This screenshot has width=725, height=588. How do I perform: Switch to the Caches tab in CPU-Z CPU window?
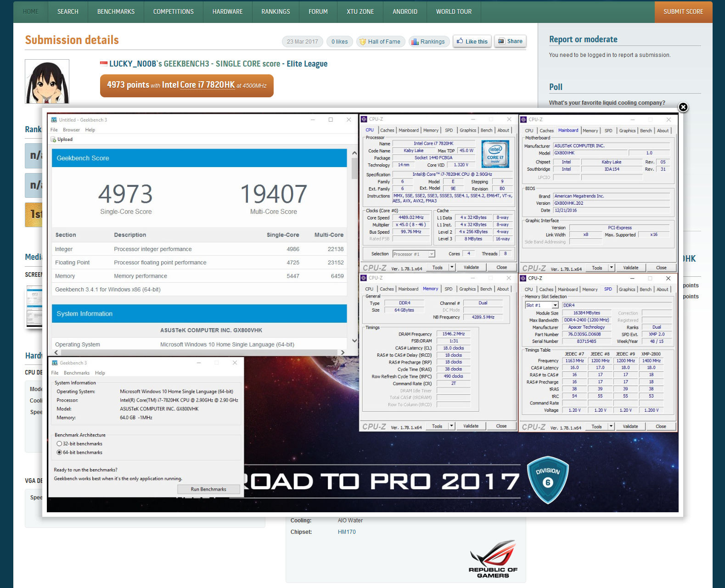[387, 130]
